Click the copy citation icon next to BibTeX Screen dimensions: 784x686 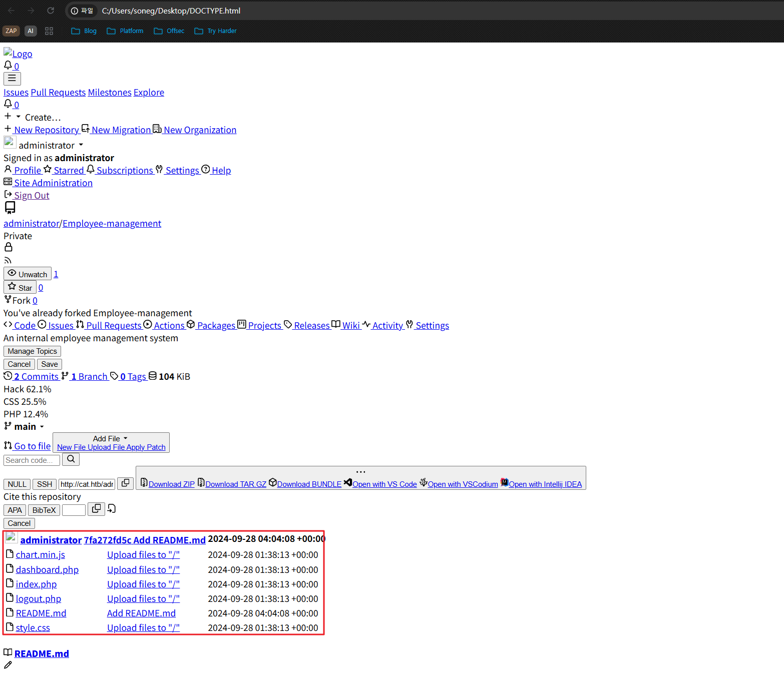pos(96,509)
